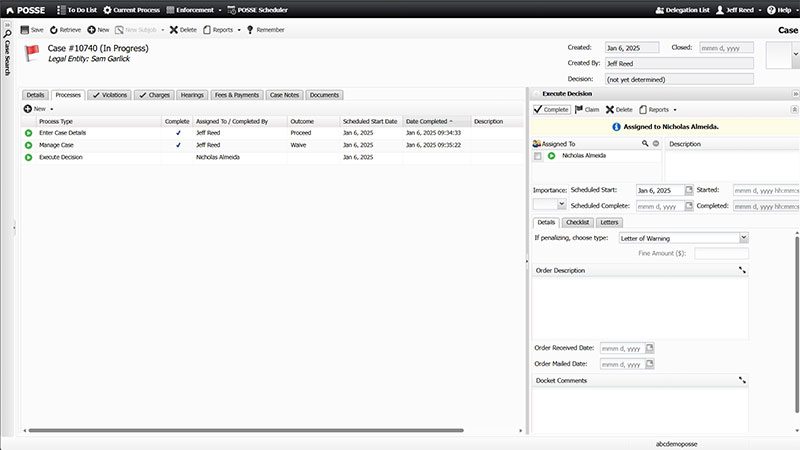This screenshot has width=800, height=450.
Task: Click the remove icon beside the Assigned To search
Action: click(x=656, y=144)
